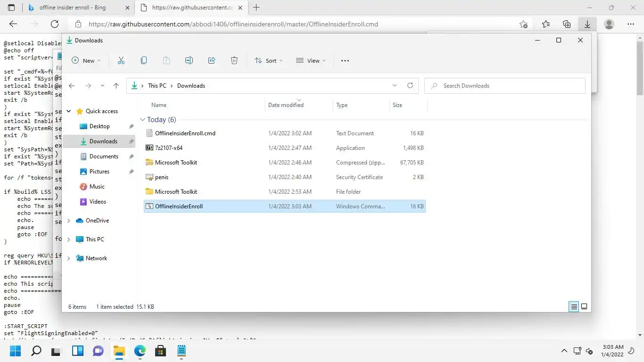This screenshot has width=644, height=362.
Task: Click the Copy icon in Explorer toolbar
Action: (144, 60)
